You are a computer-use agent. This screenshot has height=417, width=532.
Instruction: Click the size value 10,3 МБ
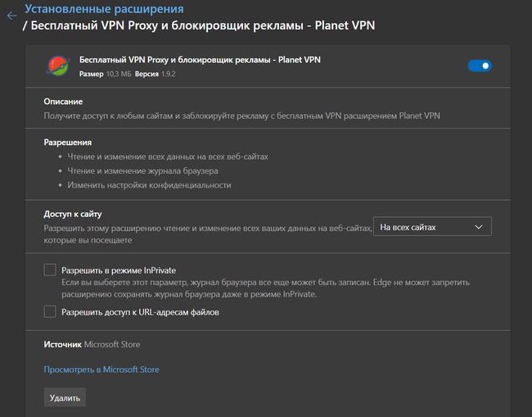pyautogui.click(x=119, y=74)
